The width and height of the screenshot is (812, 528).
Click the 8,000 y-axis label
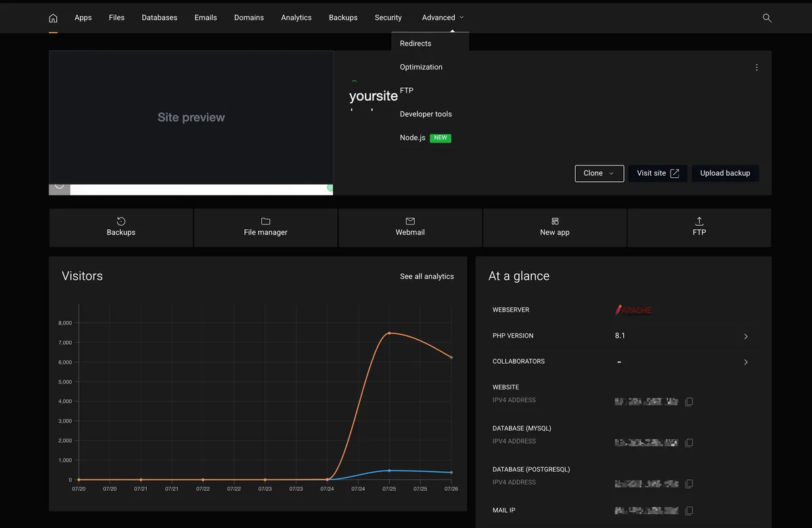tap(65, 323)
